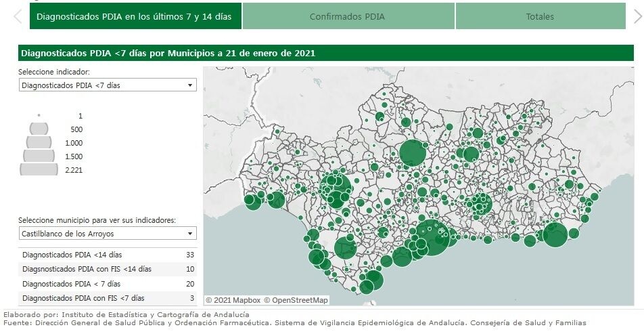Screen dimensions: 644x336
Task: Click the arrow on the indicator dropdown
Action: pos(190,85)
